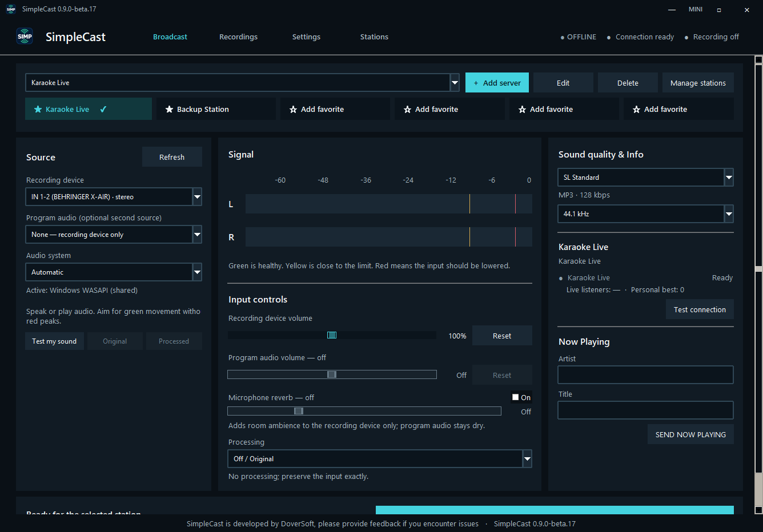Open the SL Standard quality dropdown
This screenshot has height=532, width=763.
click(729, 178)
